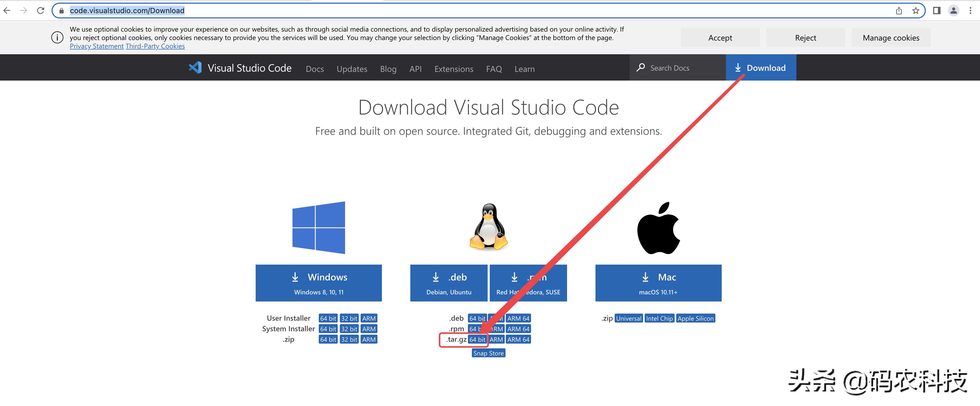Open the Snap Store link
The image size is (980, 406).
tap(488, 353)
